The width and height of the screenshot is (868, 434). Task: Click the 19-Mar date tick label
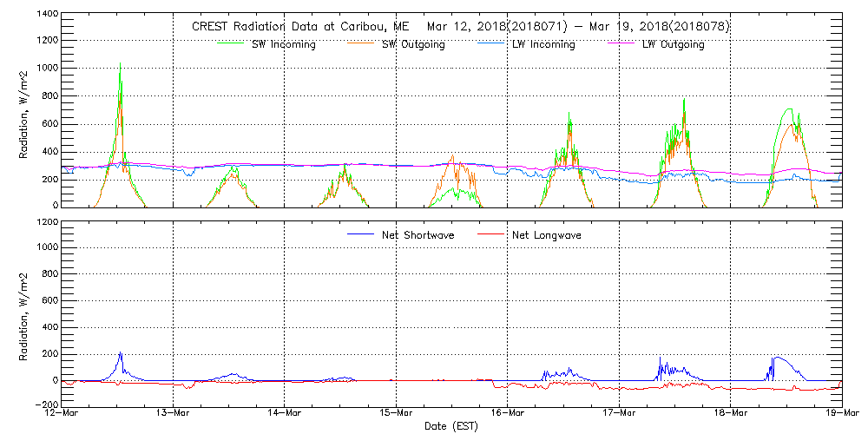pyautogui.click(x=840, y=414)
